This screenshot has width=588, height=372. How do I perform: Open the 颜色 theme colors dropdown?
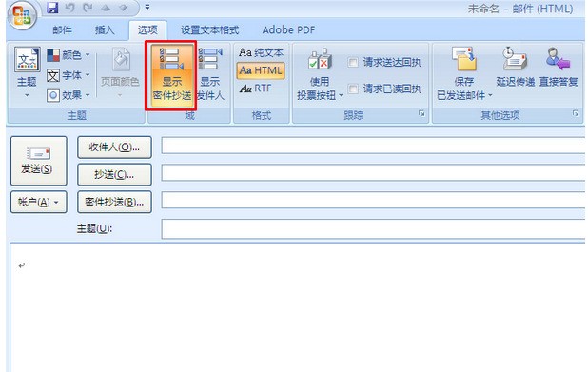click(x=69, y=55)
